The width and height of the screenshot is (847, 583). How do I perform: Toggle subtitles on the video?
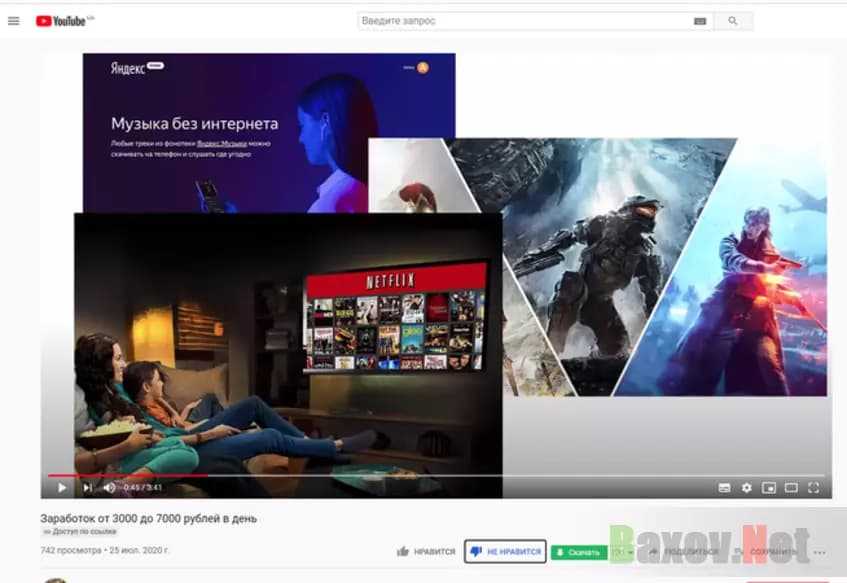(724, 488)
